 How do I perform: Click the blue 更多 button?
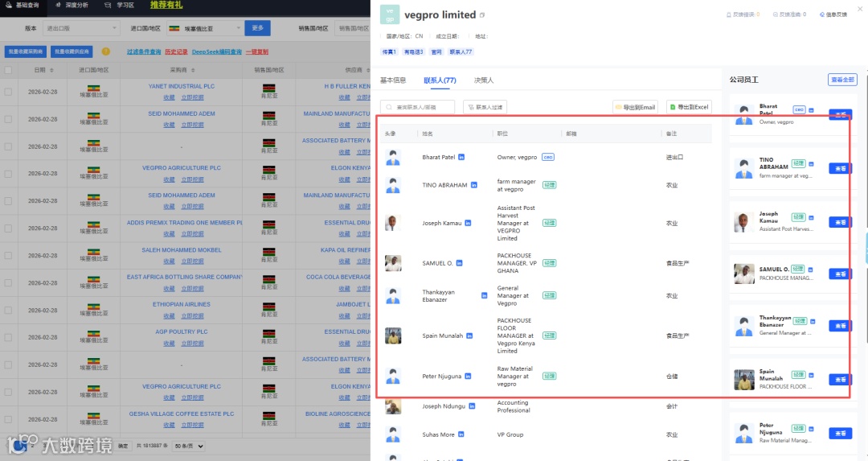click(257, 28)
